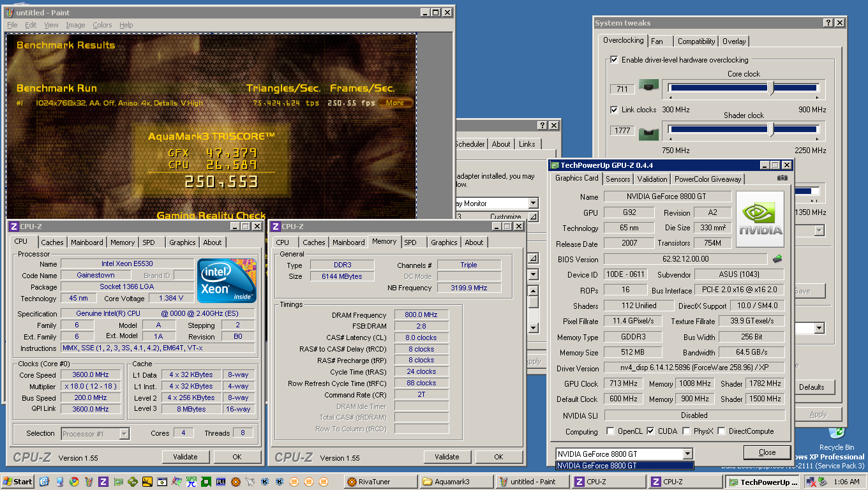Click the More button in AquaMark results
This screenshot has width=868, height=490.
point(395,103)
